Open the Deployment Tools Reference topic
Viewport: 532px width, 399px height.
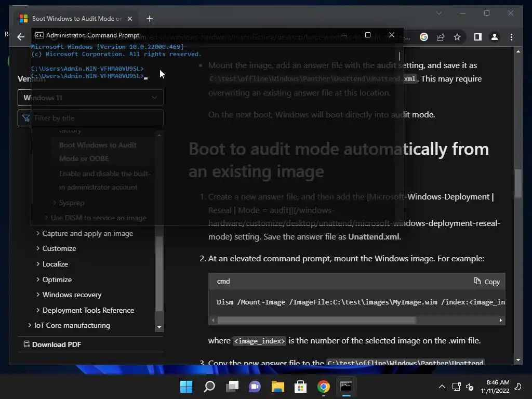pyautogui.click(x=88, y=310)
